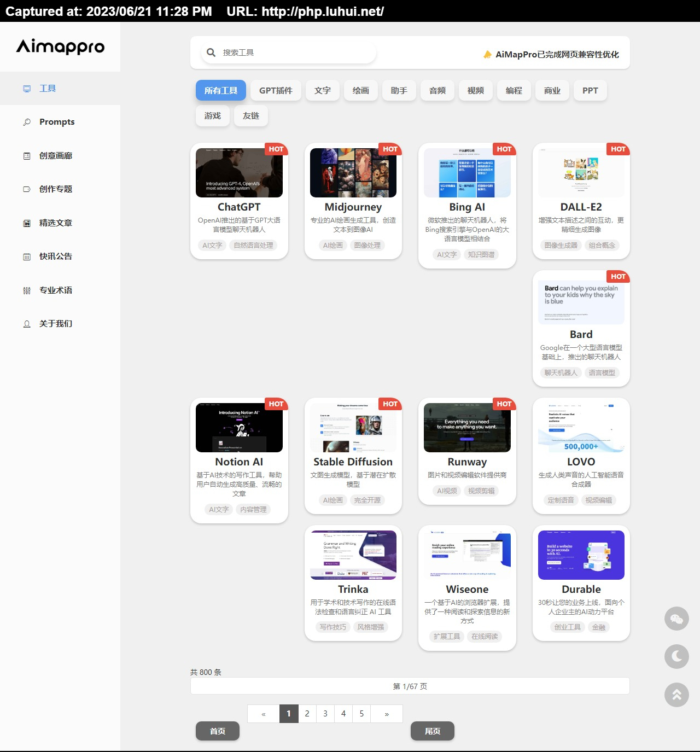
Task: Open the Bing AI card thumbnail
Action: (467, 173)
